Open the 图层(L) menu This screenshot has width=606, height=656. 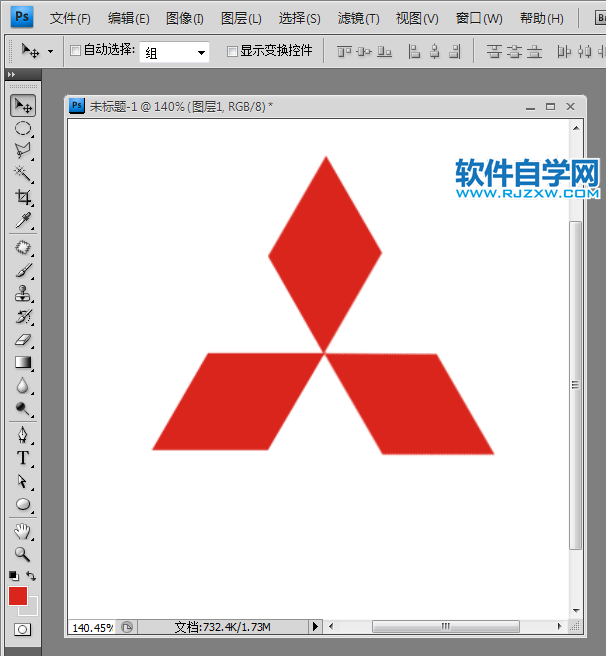coord(241,18)
